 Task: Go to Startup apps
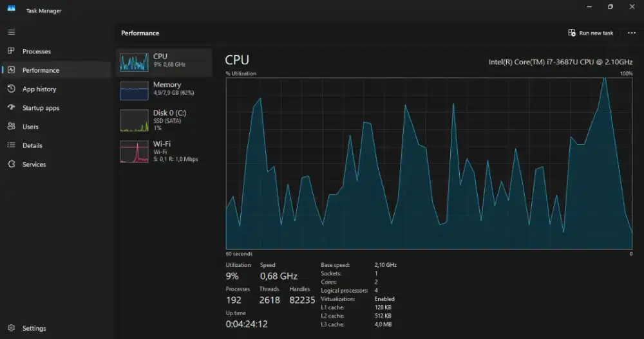(x=56, y=108)
